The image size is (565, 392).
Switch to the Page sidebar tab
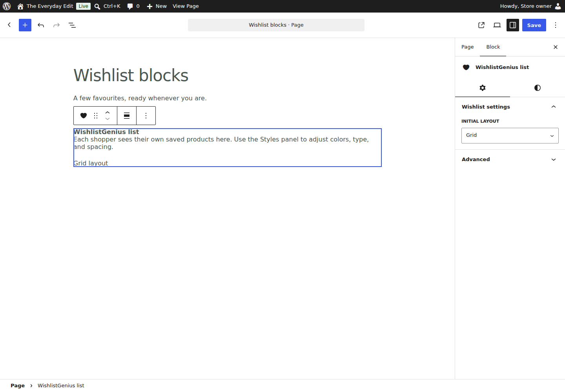click(467, 47)
